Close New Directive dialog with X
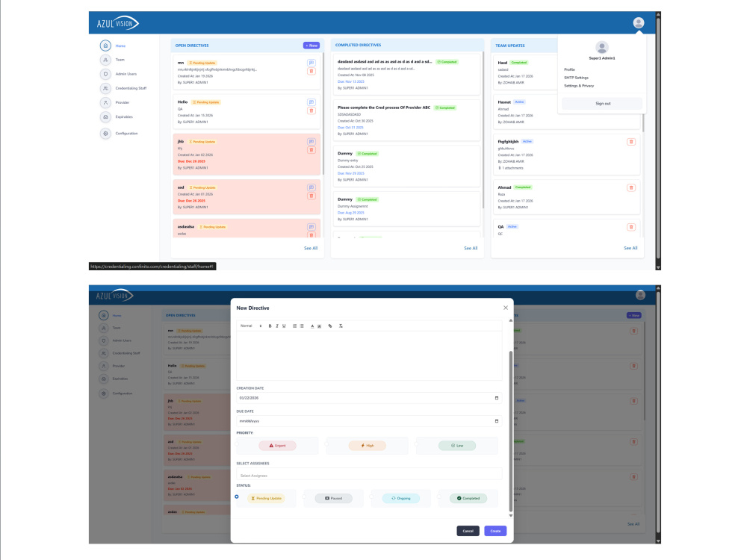The height and width of the screenshot is (560, 747). (x=506, y=308)
